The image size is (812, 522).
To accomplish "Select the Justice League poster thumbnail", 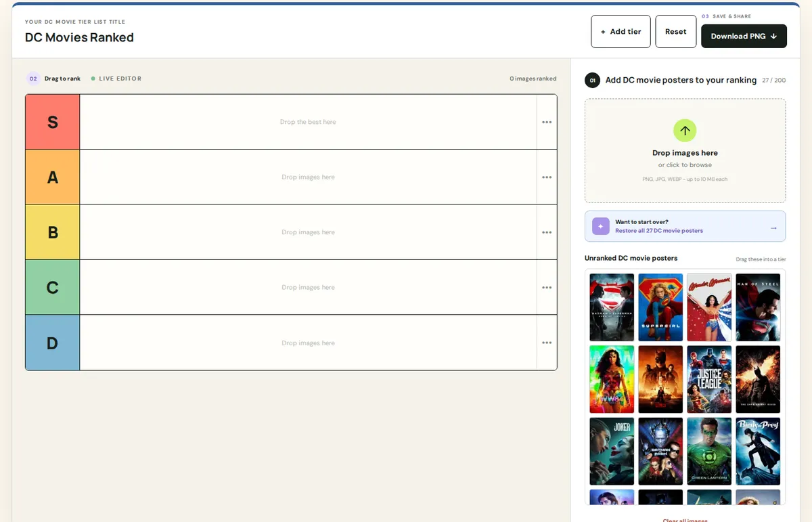I will pyautogui.click(x=709, y=379).
